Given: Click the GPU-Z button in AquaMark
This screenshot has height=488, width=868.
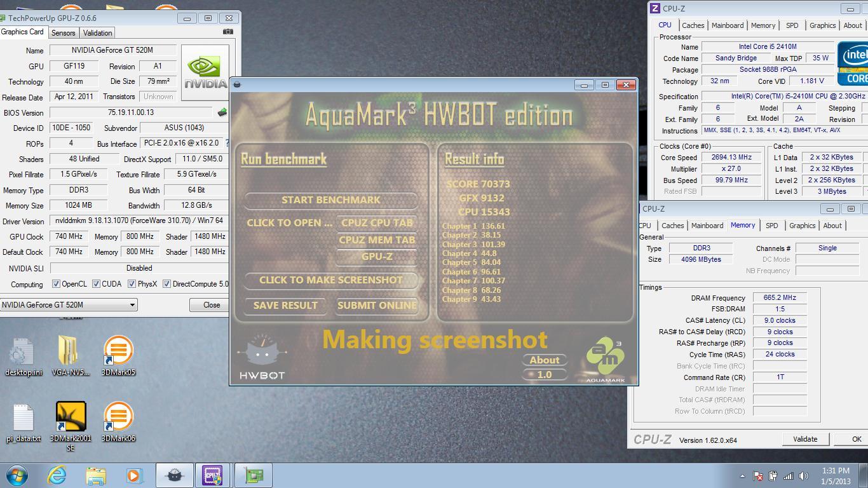Looking at the screenshot, I should 377,257.
